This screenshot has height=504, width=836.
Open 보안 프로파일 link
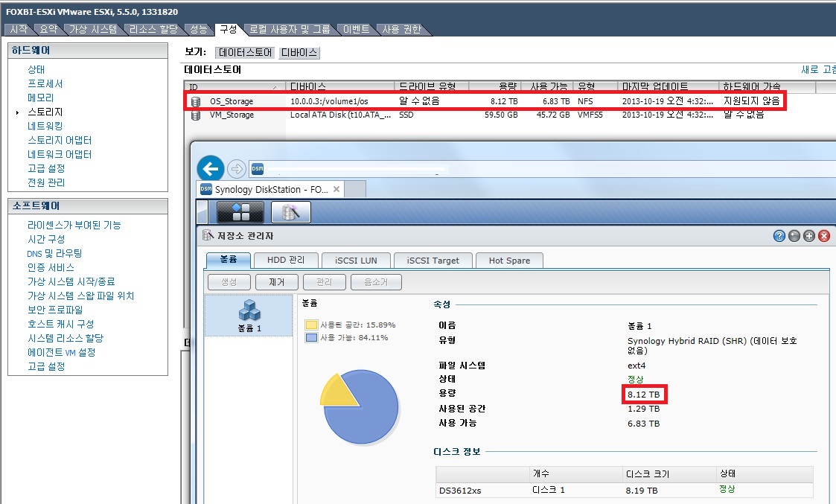pos(55,310)
